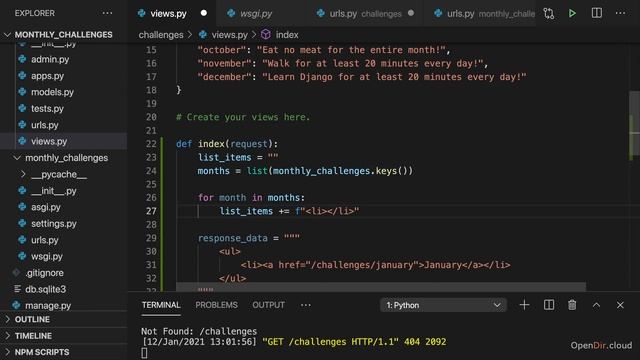Click the index symbol icon in breadcrumb
The width and height of the screenshot is (640, 360).
[x=266, y=34]
